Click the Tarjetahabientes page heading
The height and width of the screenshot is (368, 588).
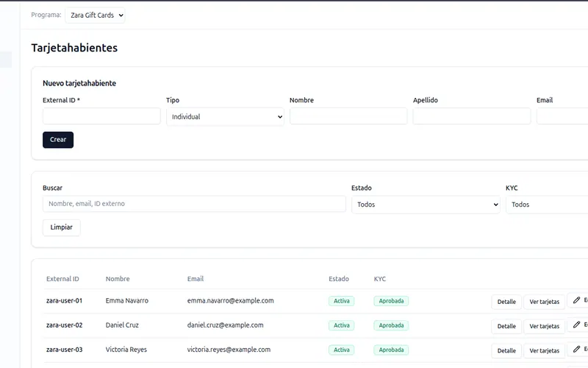click(x=74, y=48)
